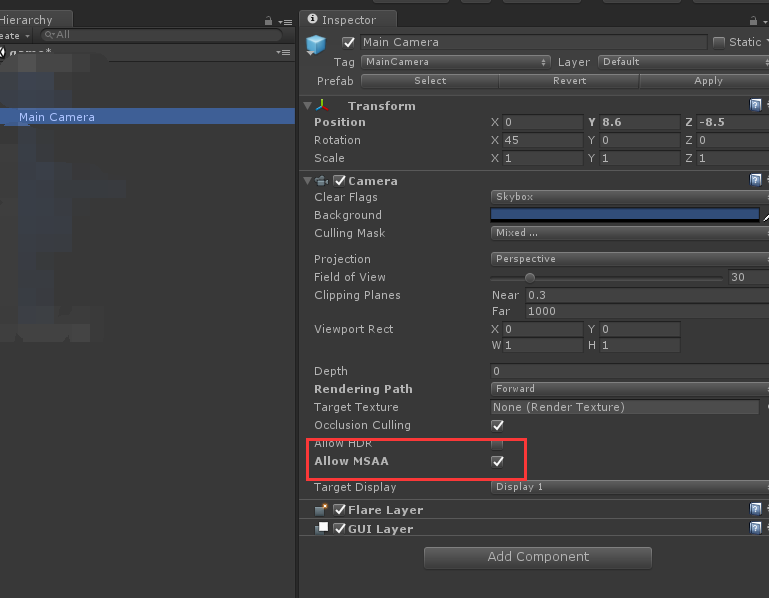The height and width of the screenshot is (598, 769).
Task: Click the Near clipping plane field
Action: 647,295
